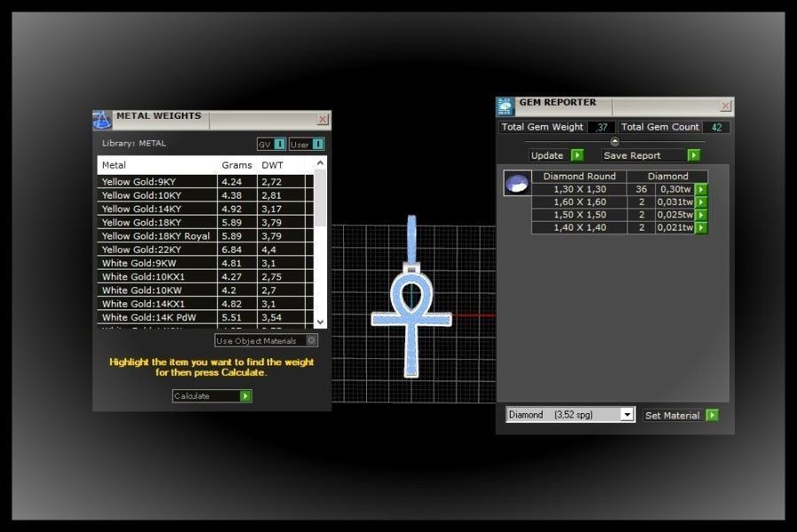
Task: Select White Gold:10KW row
Action: click(206, 290)
